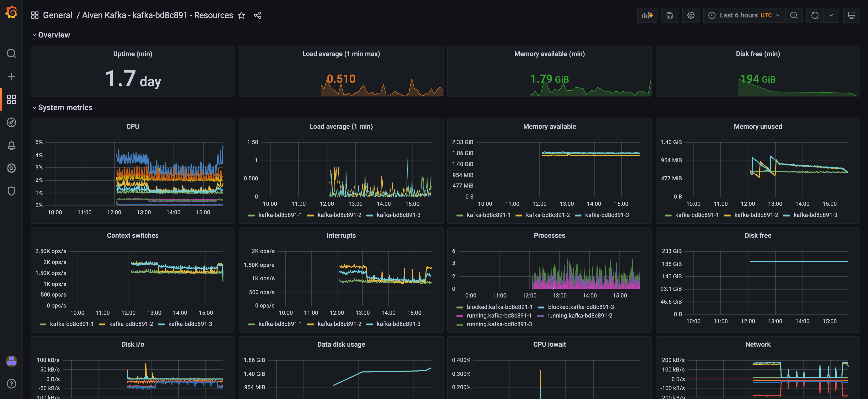
Task: Collapse the Overview row
Action: click(54, 35)
